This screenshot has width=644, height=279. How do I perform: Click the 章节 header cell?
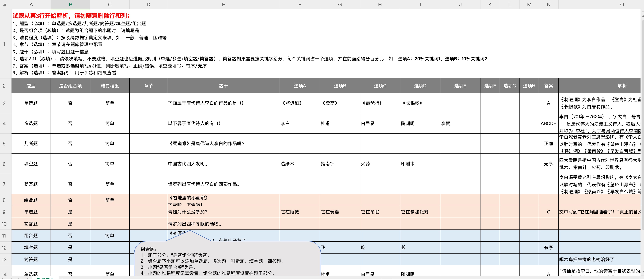pyautogui.click(x=148, y=86)
